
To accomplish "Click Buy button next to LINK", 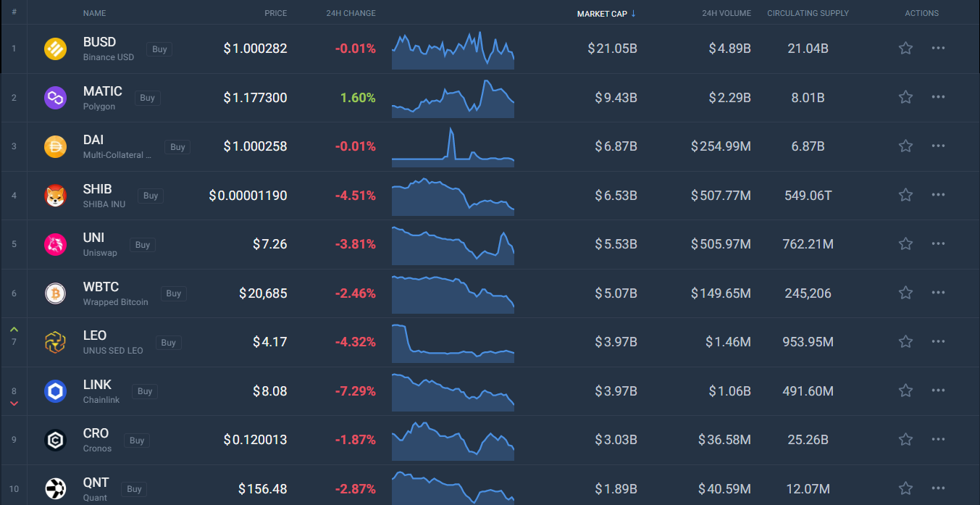I will click(x=145, y=391).
